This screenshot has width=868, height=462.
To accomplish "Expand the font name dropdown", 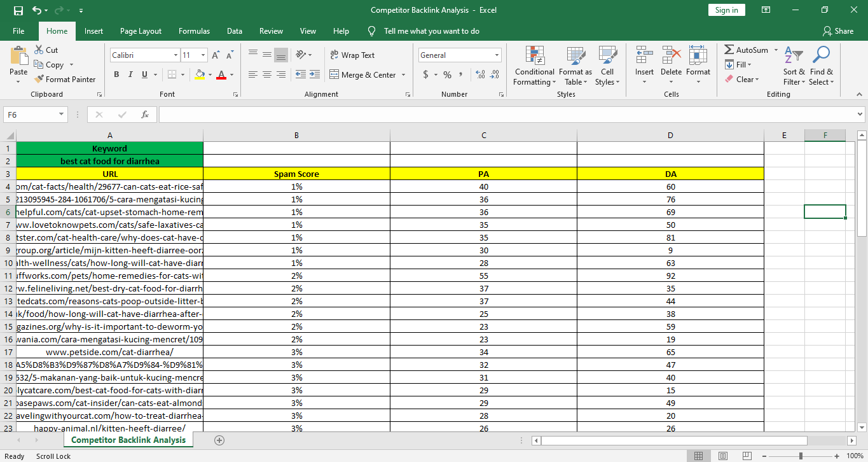I will pos(176,55).
